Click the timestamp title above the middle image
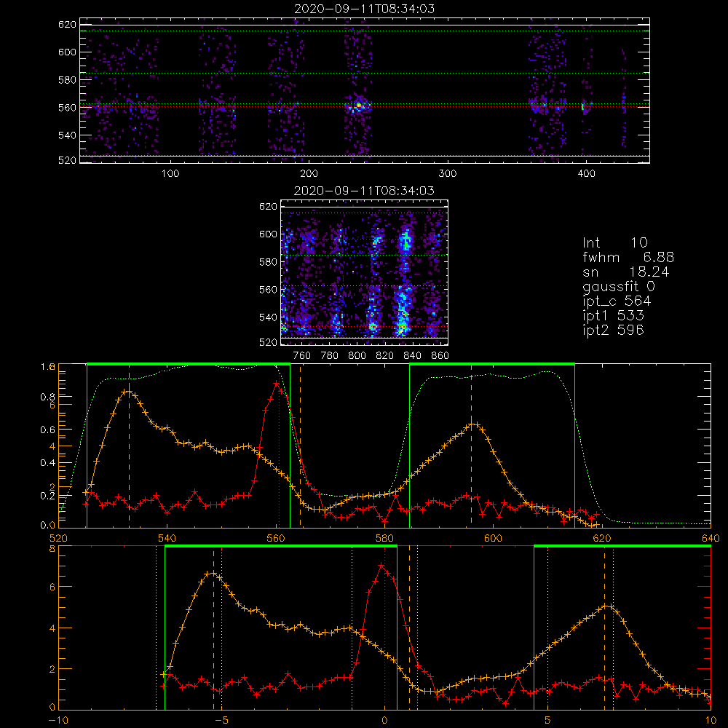Viewport: 728px width, 728px height. click(365, 191)
